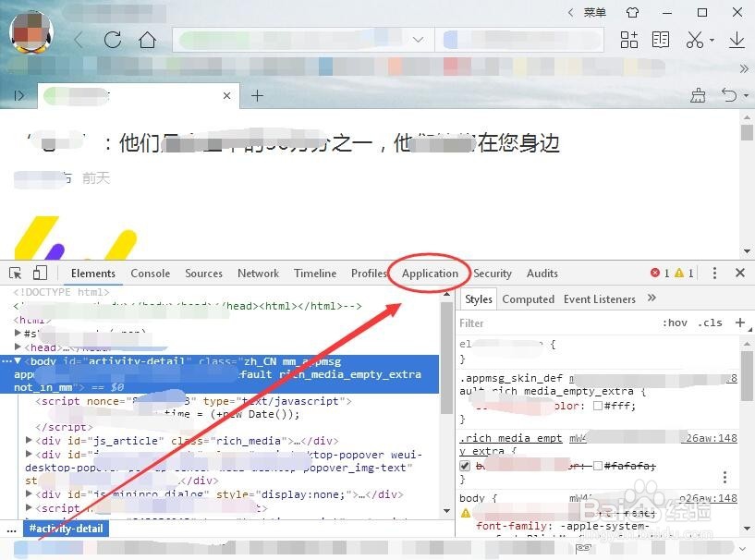This screenshot has width=755, height=560.
Task: Open the reading mode book icon
Action: (x=661, y=40)
